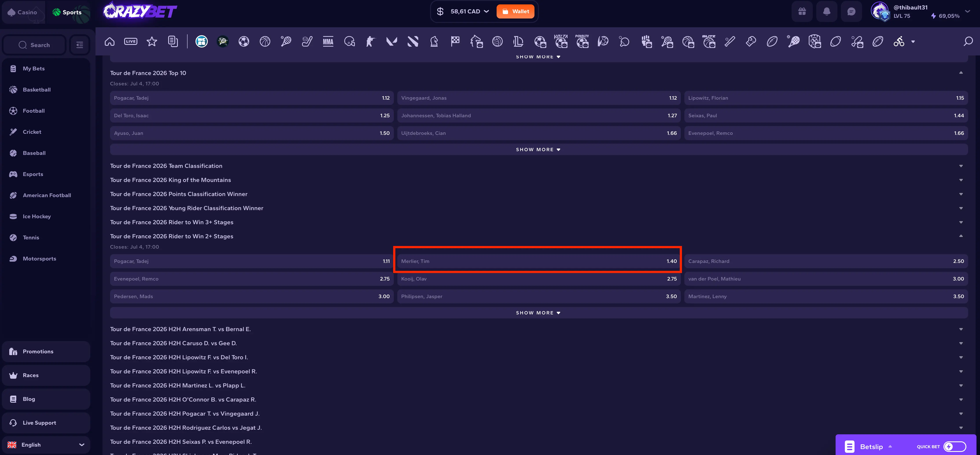Collapse Tour de France 2026 Top 10 section

point(961,73)
